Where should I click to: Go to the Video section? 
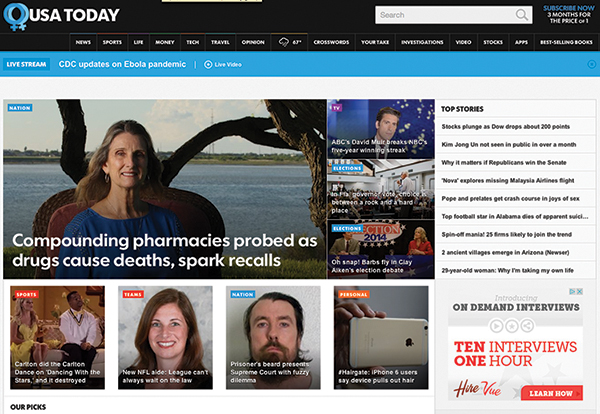[463, 42]
